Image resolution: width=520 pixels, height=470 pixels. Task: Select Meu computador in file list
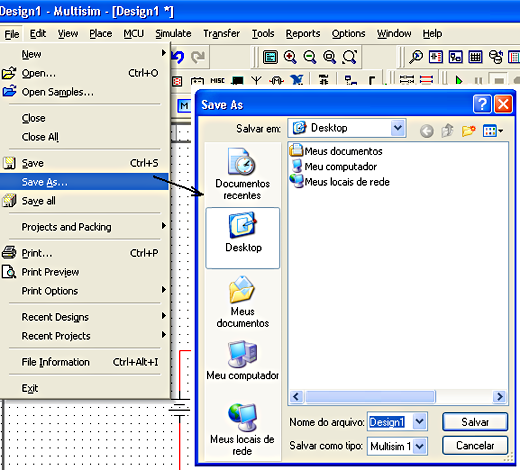tap(333, 166)
